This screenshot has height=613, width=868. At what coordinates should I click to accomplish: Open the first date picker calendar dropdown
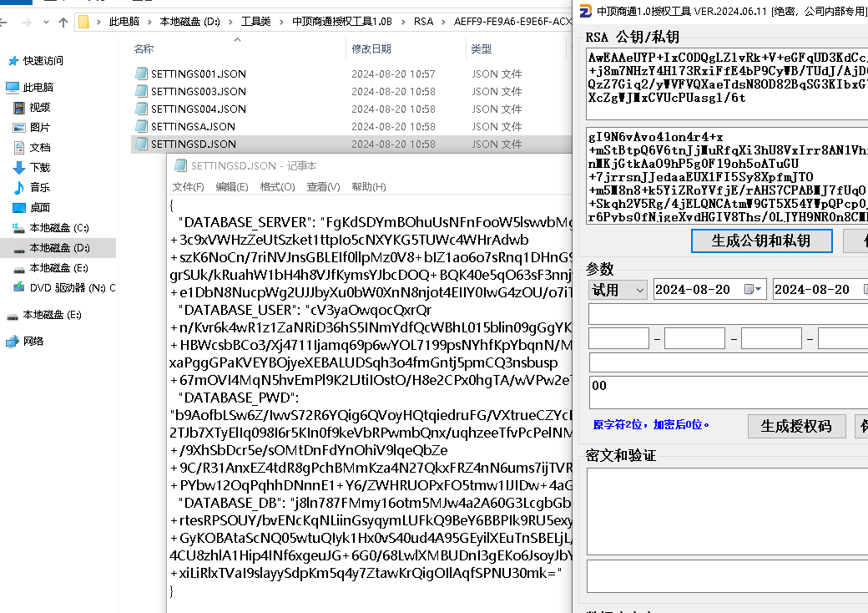pyautogui.click(x=754, y=290)
